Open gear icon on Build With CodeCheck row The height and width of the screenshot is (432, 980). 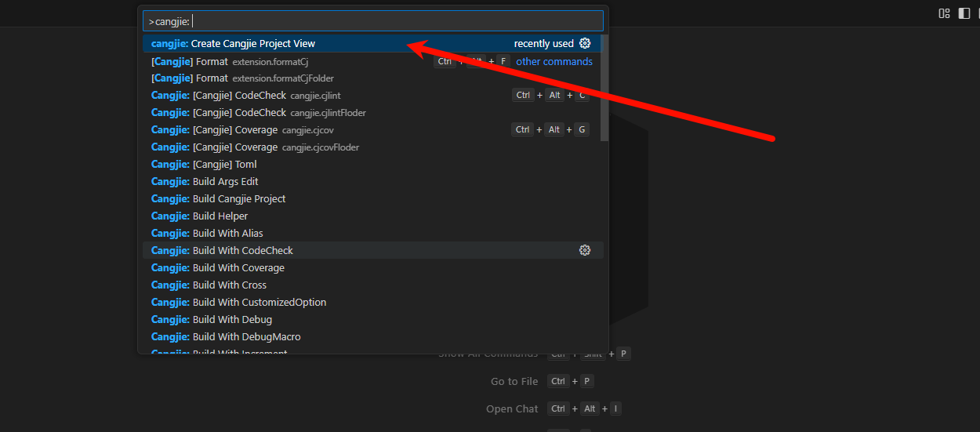tap(585, 250)
